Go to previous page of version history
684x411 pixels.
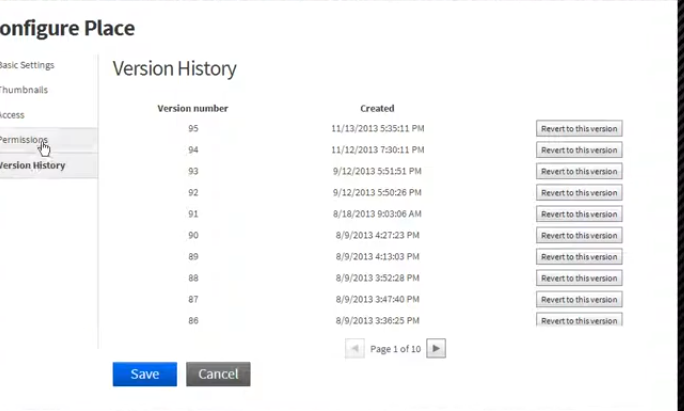click(x=354, y=349)
